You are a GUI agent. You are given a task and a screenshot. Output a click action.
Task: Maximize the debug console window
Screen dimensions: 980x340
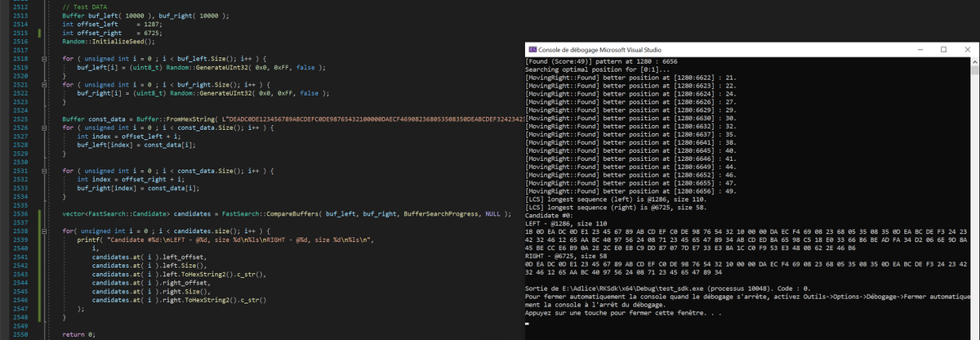click(x=943, y=50)
